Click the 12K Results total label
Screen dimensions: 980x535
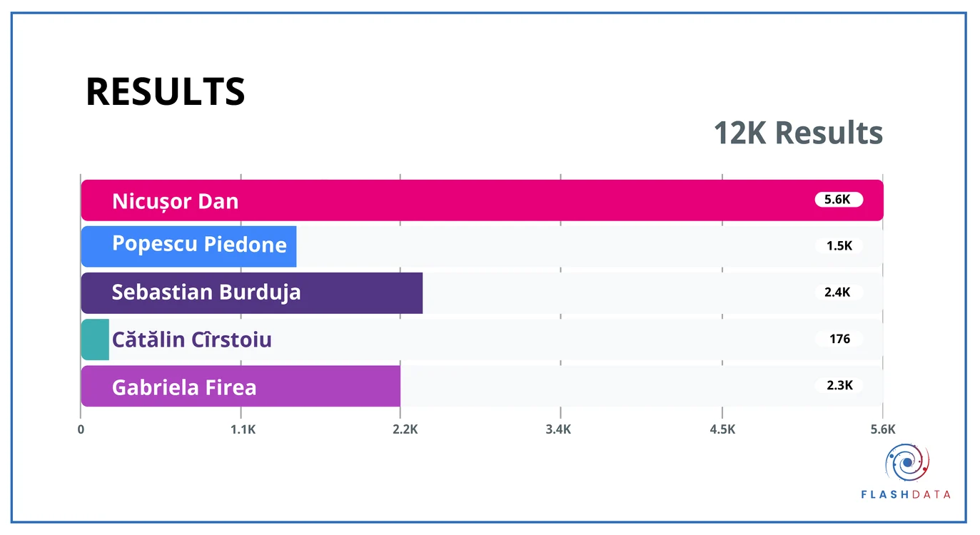798,133
